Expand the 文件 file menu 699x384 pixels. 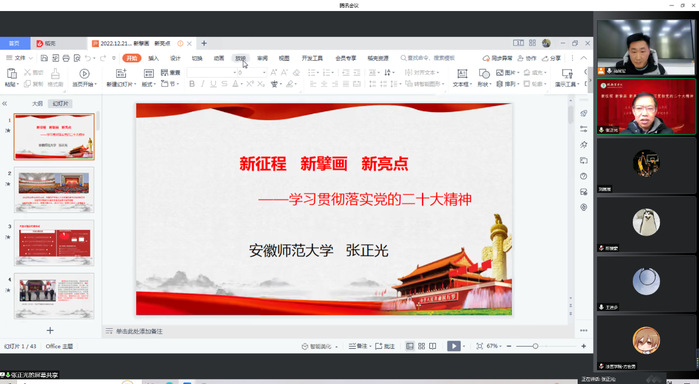[20, 58]
